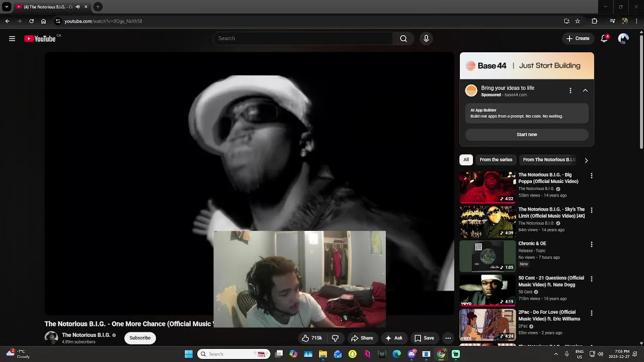Click Start now on Base44 ad
Viewport: 644px width, 362px height.
point(527,135)
